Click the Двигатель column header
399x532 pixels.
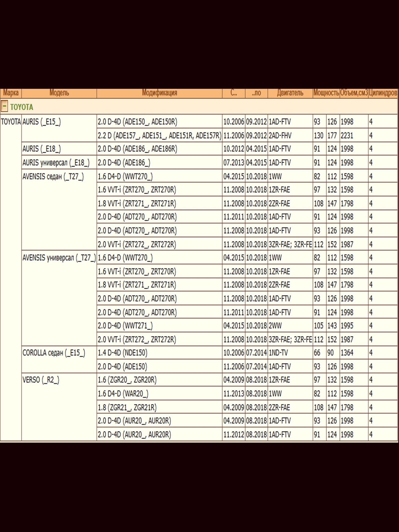[290, 93]
